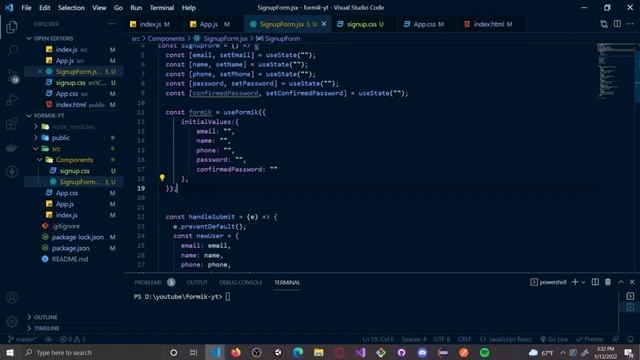Image resolution: width=640 pixels, height=360 pixels.
Task: Open .gitignore in the file tree
Action: [66, 226]
